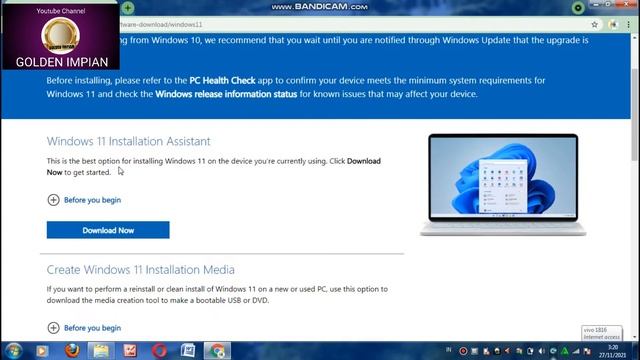Click the page's vertical scrollbar thumb
640x360 pixels.
[x=635, y=114]
